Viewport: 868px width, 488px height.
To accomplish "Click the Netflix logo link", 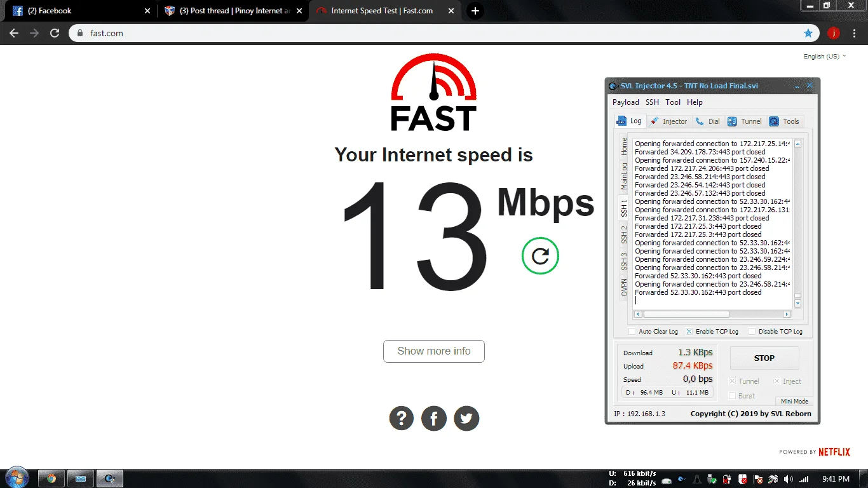I will (x=834, y=452).
